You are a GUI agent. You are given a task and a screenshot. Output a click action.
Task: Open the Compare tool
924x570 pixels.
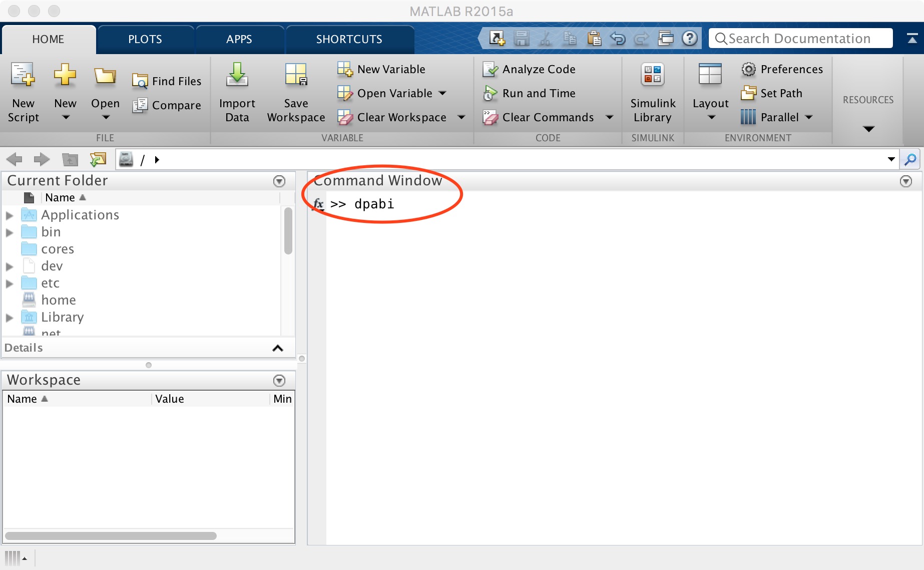pyautogui.click(x=167, y=105)
